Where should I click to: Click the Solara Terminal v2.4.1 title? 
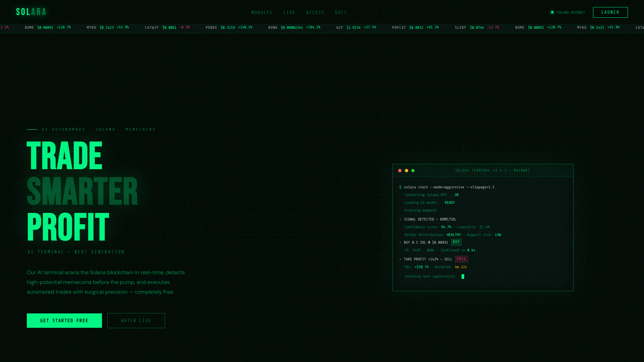pos(493,171)
